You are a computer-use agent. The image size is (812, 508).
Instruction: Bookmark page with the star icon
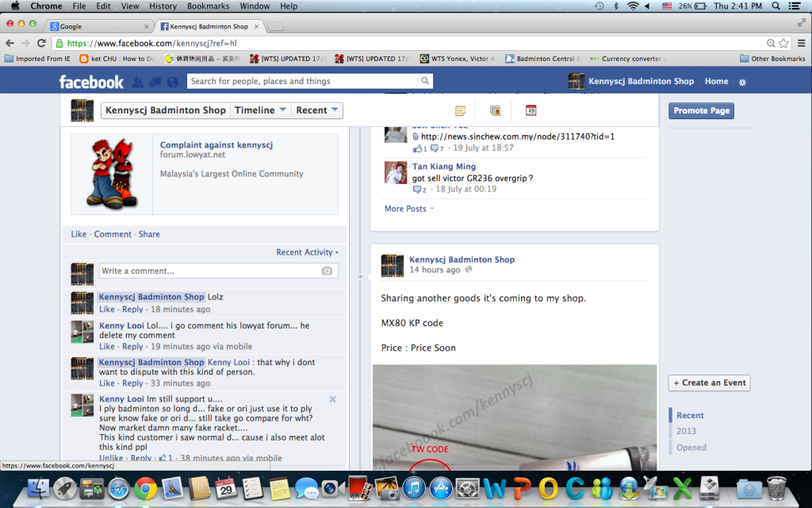(783, 43)
